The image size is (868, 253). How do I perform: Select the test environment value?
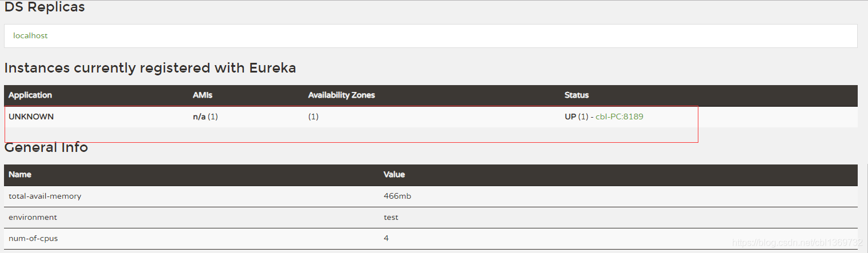click(x=391, y=217)
